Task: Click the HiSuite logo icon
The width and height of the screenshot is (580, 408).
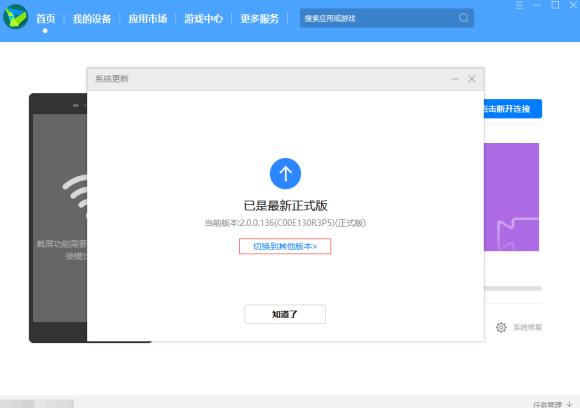Action: pyautogui.click(x=16, y=17)
